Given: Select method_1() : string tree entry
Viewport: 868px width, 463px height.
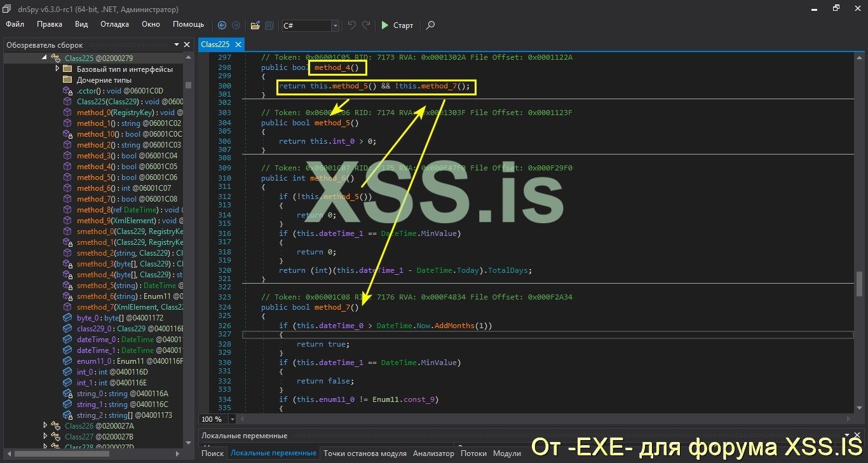Looking at the screenshot, I should coord(129,123).
